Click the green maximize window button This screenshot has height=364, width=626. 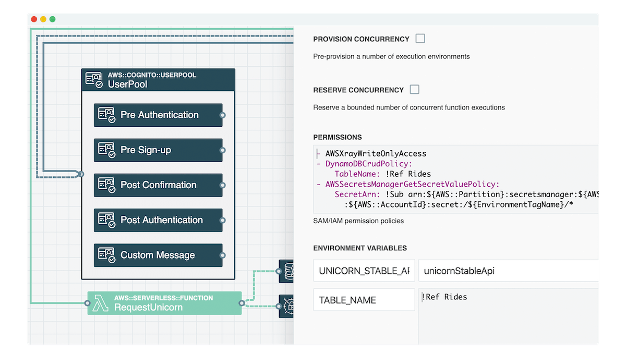pos(52,19)
